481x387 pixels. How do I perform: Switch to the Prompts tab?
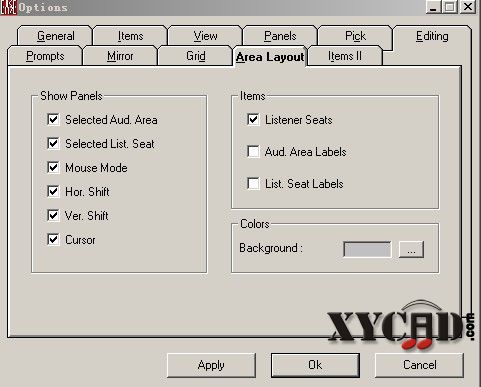pos(45,56)
